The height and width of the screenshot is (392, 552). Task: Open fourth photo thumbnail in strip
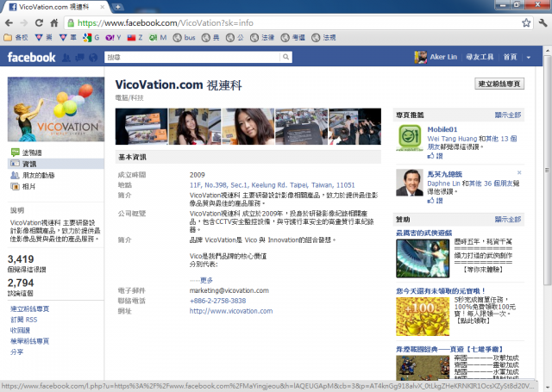(x=301, y=127)
